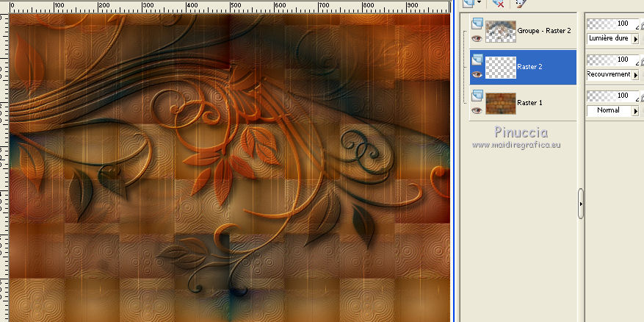644x322 pixels.
Task: Adjust opacity slider of Raster 1 layer
Action: pos(612,96)
